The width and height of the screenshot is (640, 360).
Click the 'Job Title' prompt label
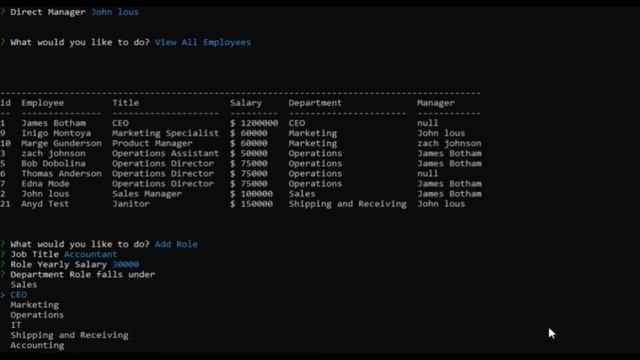click(35, 254)
